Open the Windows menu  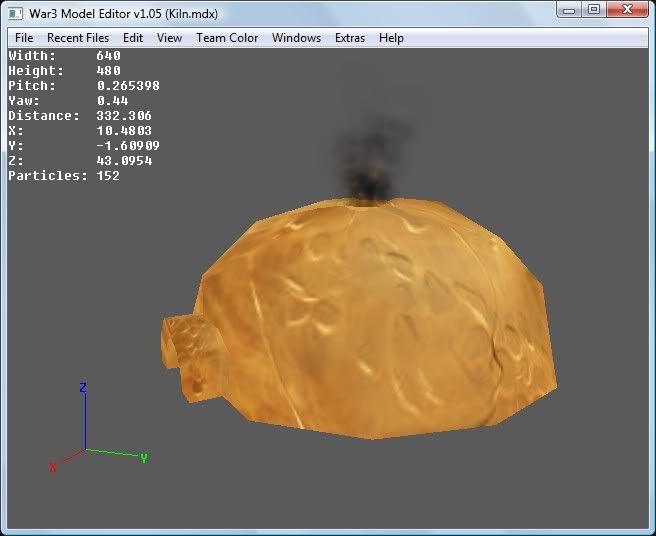[x=296, y=38]
